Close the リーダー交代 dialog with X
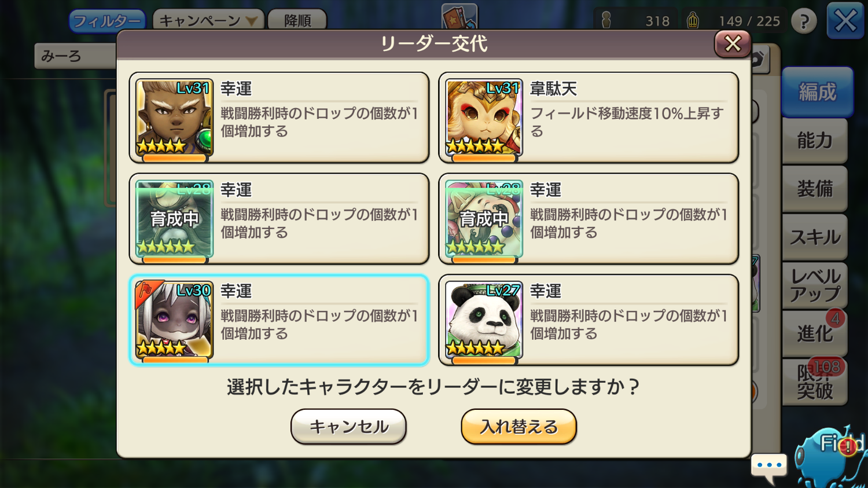This screenshot has width=868, height=488. 733,44
